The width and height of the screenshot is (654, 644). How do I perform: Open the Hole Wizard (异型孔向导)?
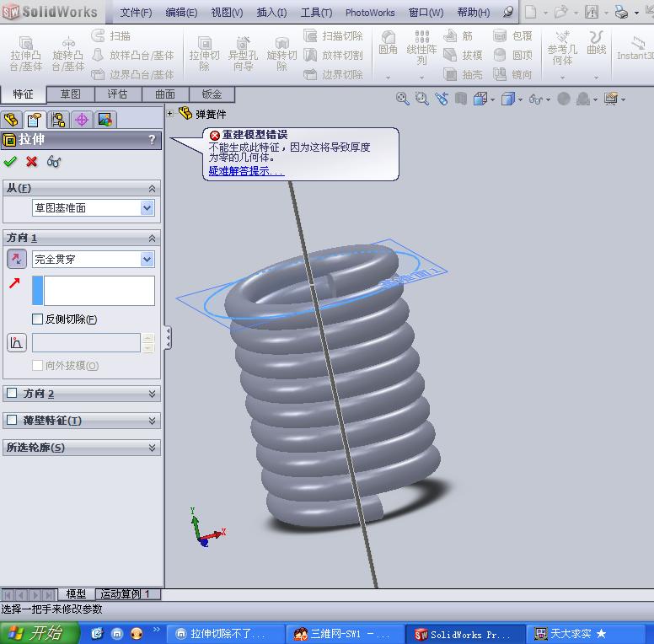[244, 53]
